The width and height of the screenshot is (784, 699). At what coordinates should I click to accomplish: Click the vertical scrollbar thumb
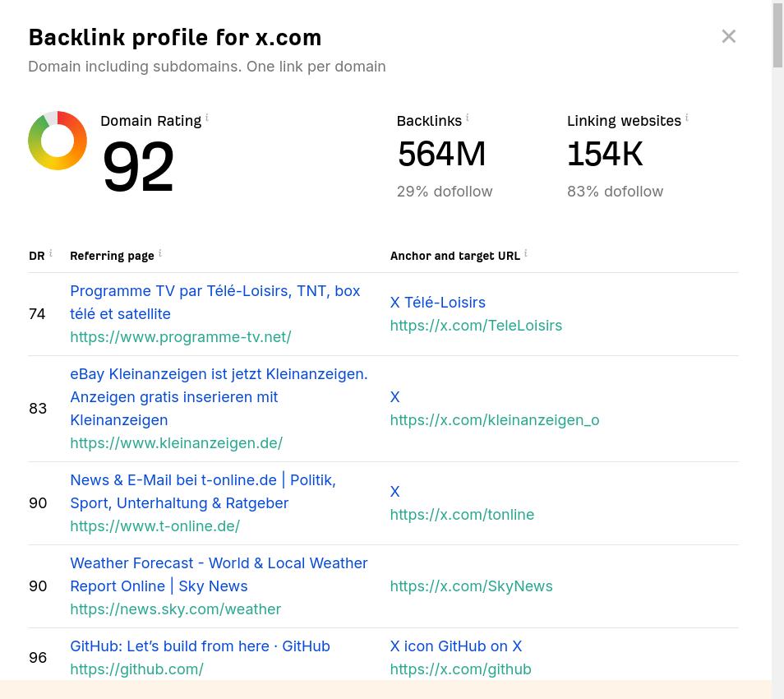click(x=777, y=35)
